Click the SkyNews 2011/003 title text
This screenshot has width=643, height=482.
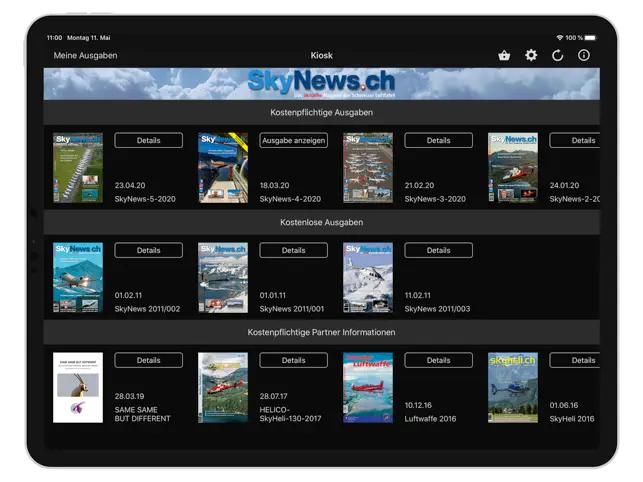[438, 309]
